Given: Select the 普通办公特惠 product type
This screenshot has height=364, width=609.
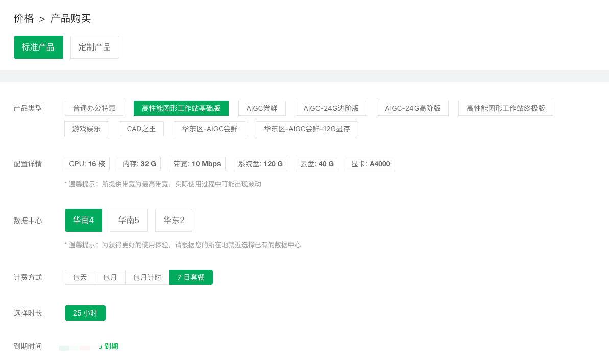Looking at the screenshot, I should [x=94, y=108].
